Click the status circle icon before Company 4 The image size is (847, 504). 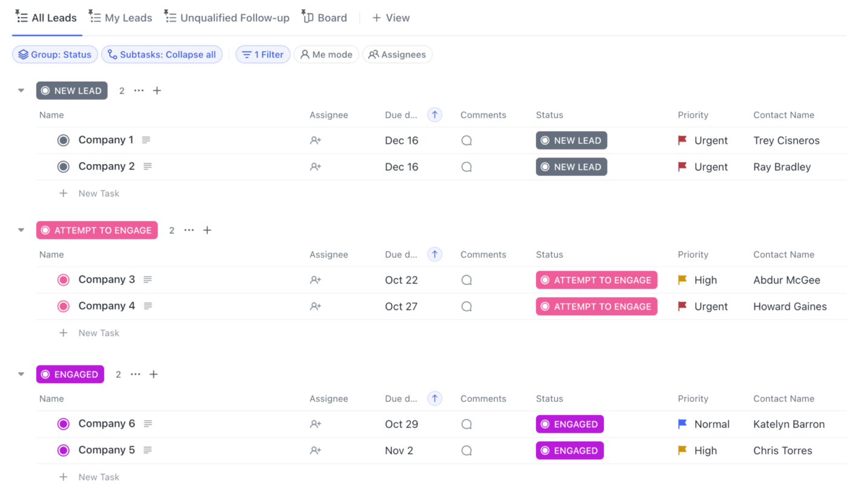click(x=63, y=306)
